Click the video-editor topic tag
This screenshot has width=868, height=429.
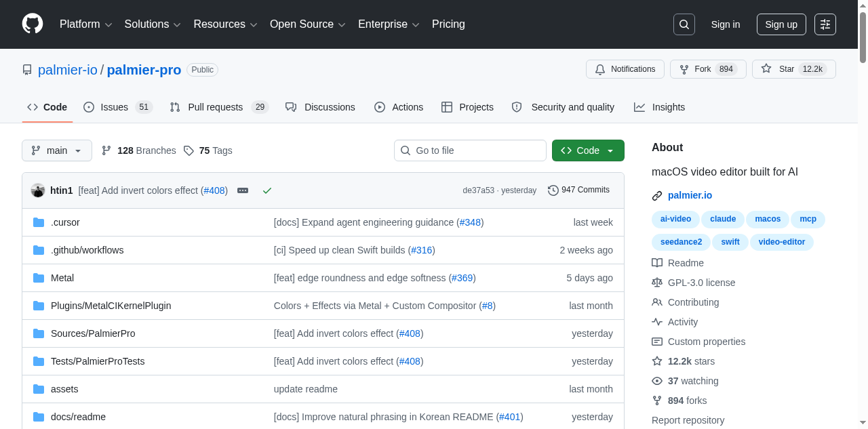click(x=782, y=242)
